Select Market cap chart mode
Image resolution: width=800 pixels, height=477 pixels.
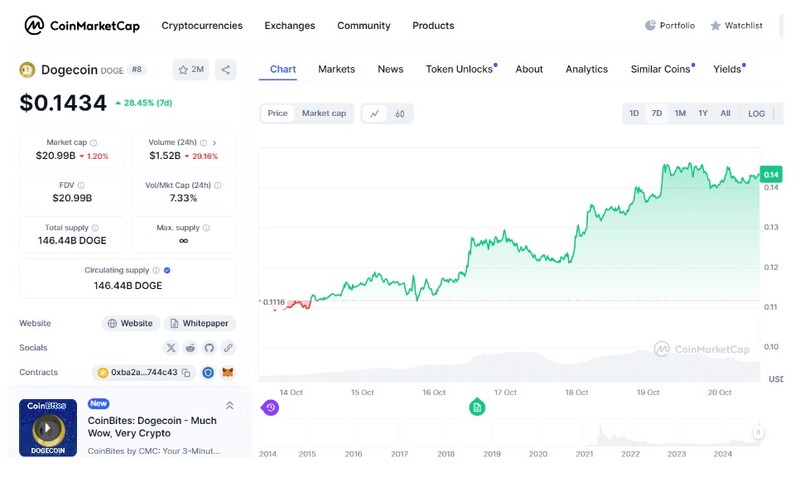[324, 113]
